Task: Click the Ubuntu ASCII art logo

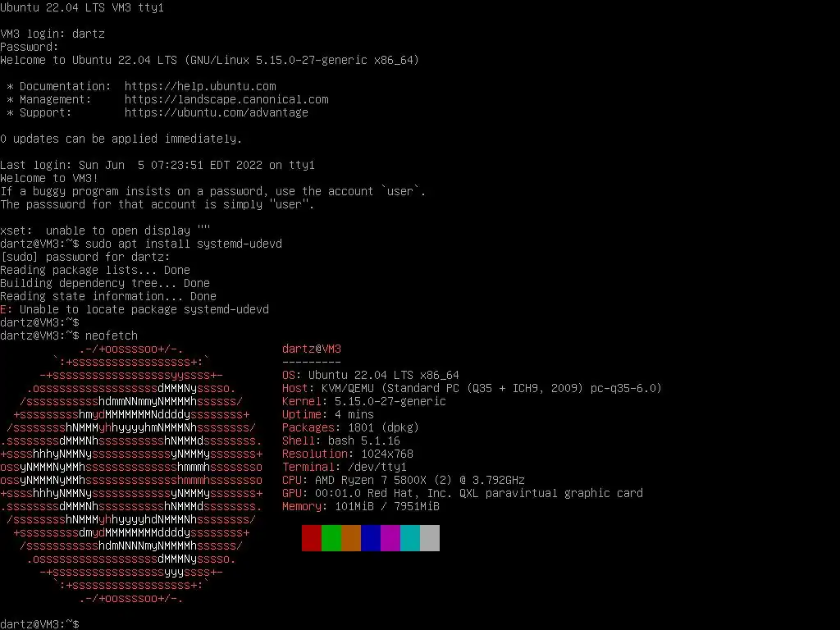Action: tap(131, 473)
